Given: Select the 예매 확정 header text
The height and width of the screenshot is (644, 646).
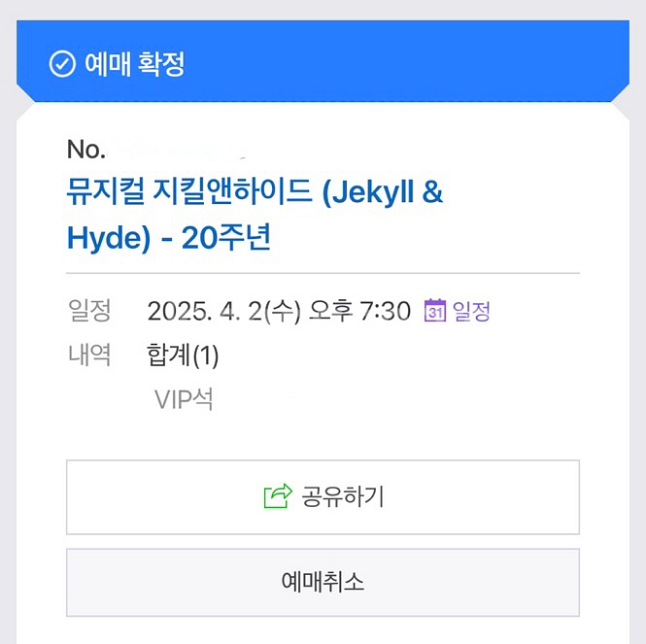Looking at the screenshot, I should tap(135, 64).
